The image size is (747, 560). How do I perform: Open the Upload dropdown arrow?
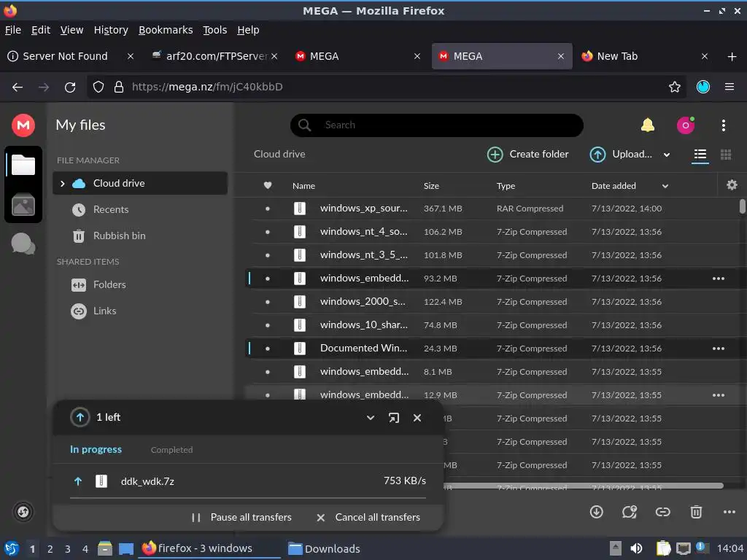point(667,155)
